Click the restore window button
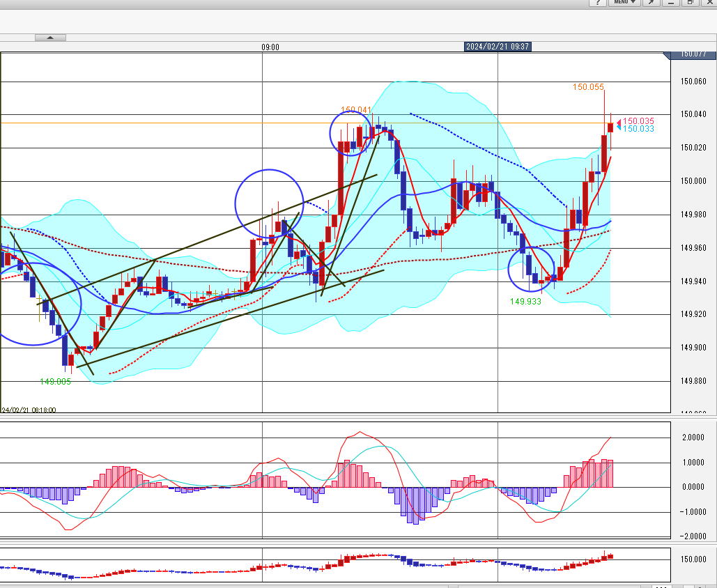 [x=690, y=3]
